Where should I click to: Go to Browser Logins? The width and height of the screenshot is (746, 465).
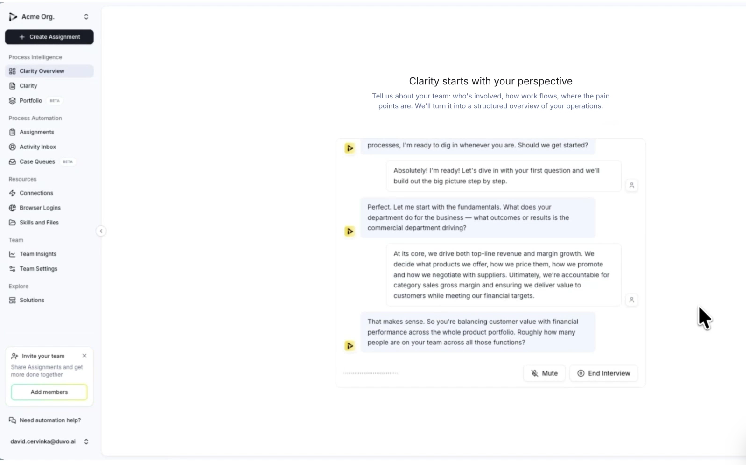click(x=40, y=208)
